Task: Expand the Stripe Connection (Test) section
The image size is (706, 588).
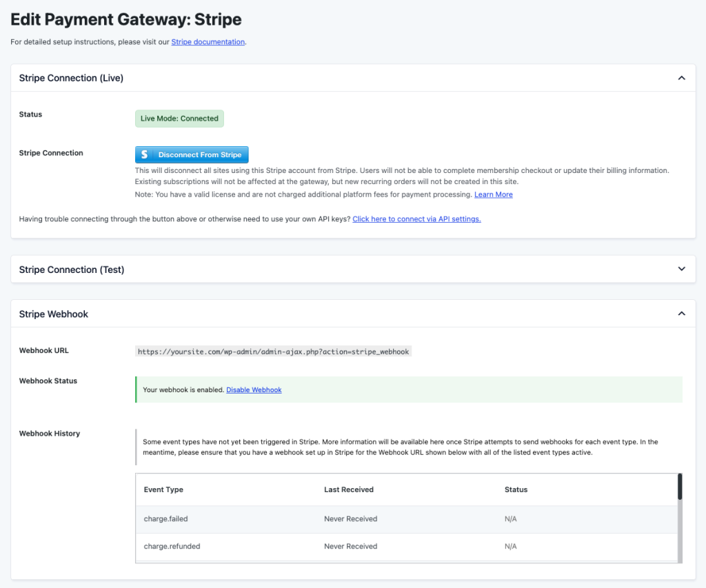Action: coord(681,269)
